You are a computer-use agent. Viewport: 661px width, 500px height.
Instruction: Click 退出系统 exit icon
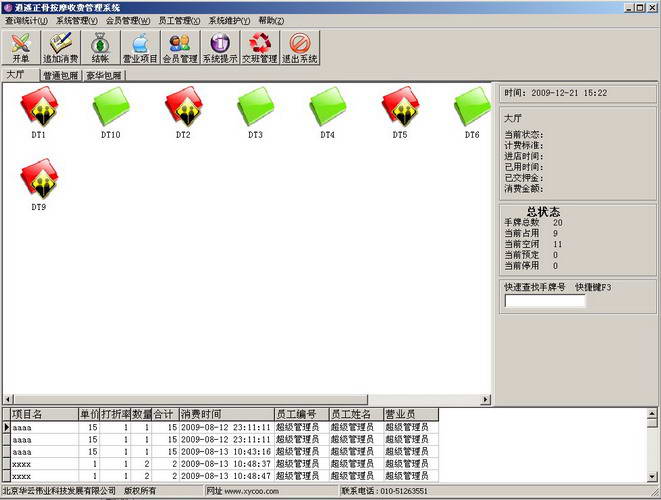tap(300, 48)
